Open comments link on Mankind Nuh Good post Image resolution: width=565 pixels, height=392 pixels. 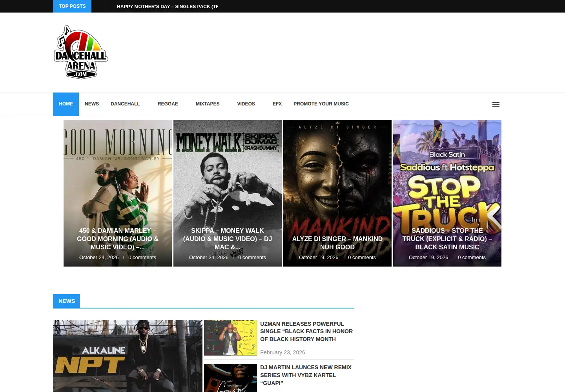(362, 258)
